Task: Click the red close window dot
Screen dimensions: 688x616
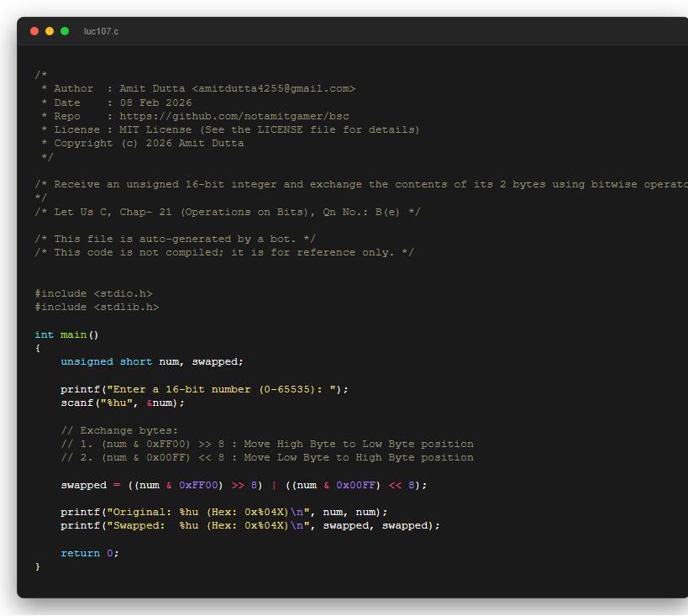Action: tap(34, 31)
